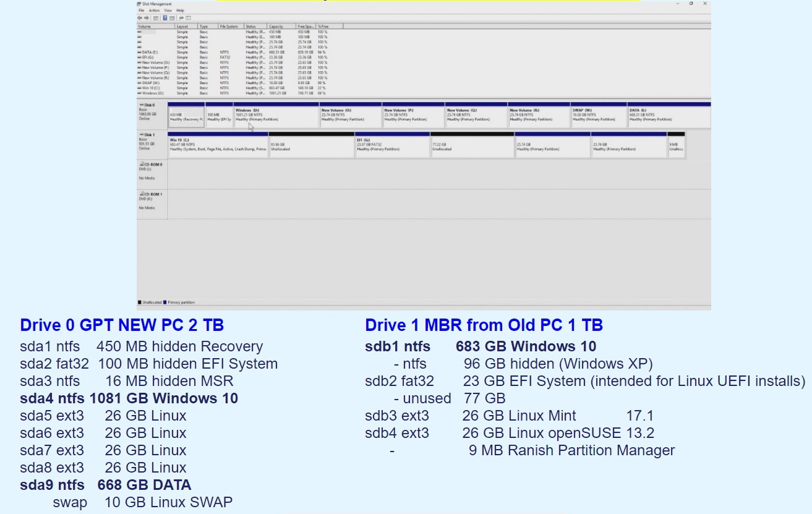Select New Volume (P:) partition block on Disk 0

(x=414, y=115)
